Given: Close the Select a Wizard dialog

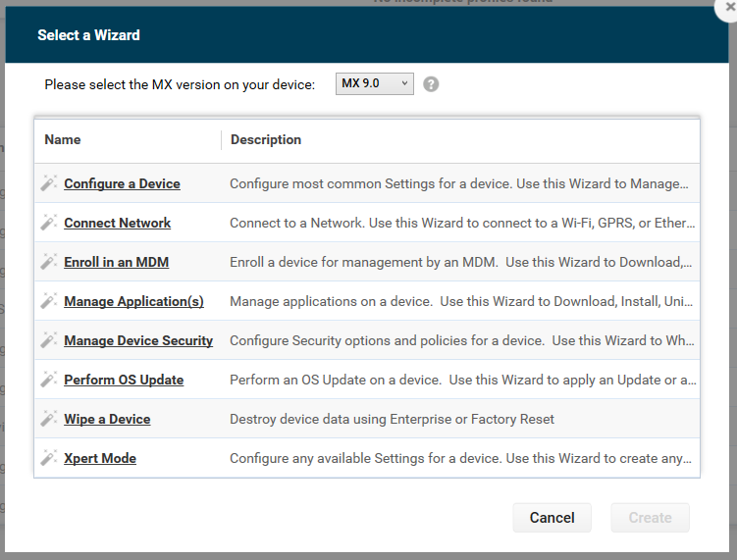Looking at the screenshot, I should point(728,7).
